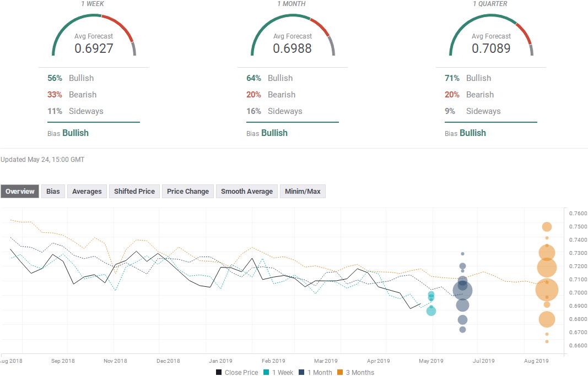The width and height of the screenshot is (588, 376).
Task: Click the 1 Week gauge forecast 0.6927
Action: 94,48
